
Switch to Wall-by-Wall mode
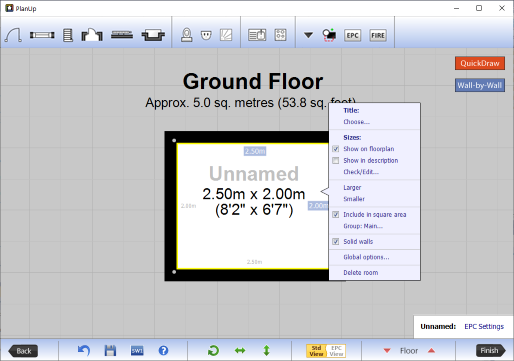(480, 85)
